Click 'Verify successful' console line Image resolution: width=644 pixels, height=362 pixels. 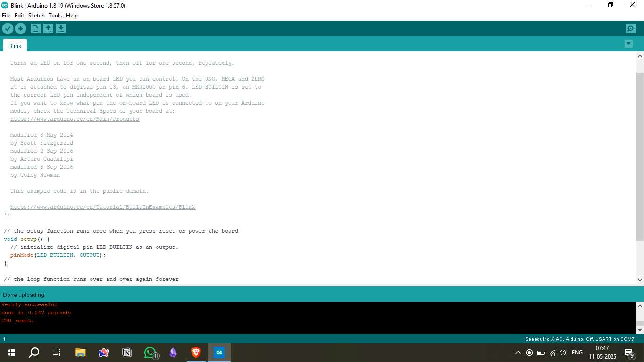point(29,305)
